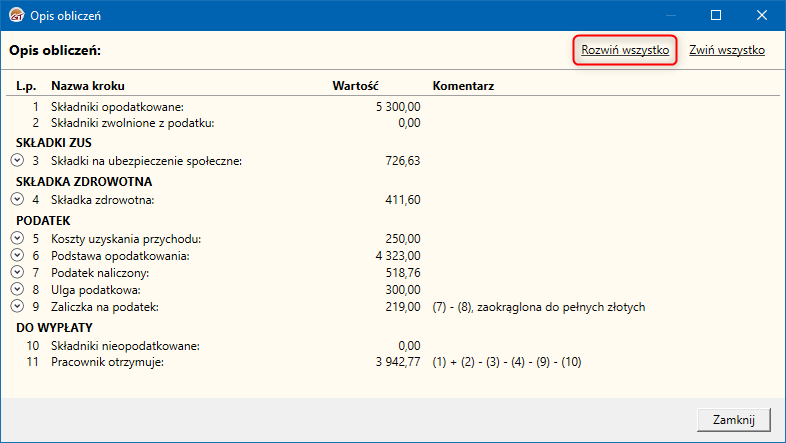786x443 pixels.
Task: Select row Składniki zwolnione z podatku
Action: (392, 123)
